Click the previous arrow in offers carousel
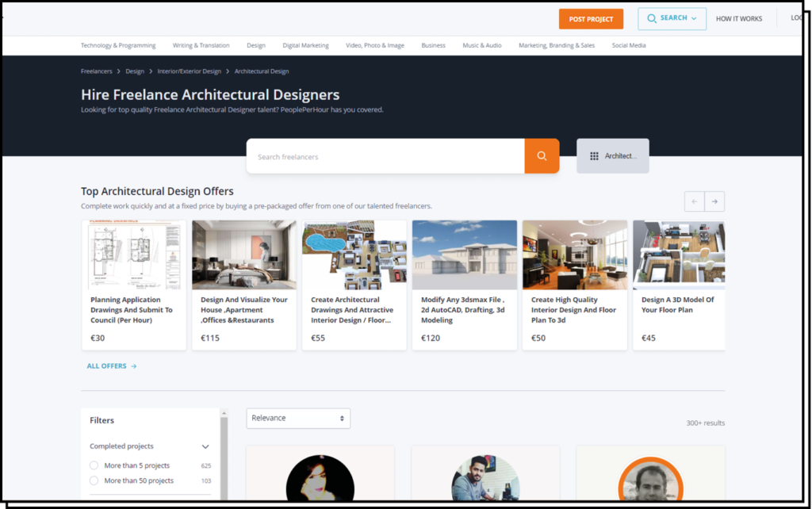 point(695,201)
